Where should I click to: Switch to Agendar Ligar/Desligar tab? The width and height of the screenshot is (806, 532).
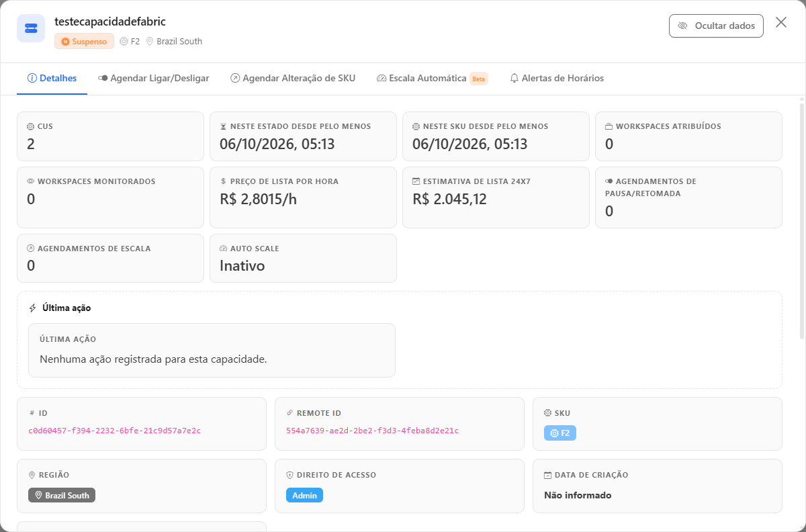click(154, 79)
